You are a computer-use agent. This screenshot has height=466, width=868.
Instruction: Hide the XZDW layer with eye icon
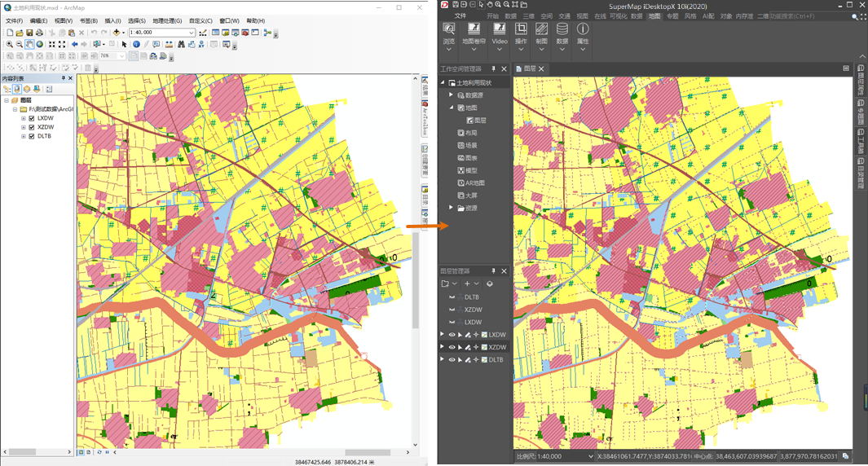coord(452,347)
